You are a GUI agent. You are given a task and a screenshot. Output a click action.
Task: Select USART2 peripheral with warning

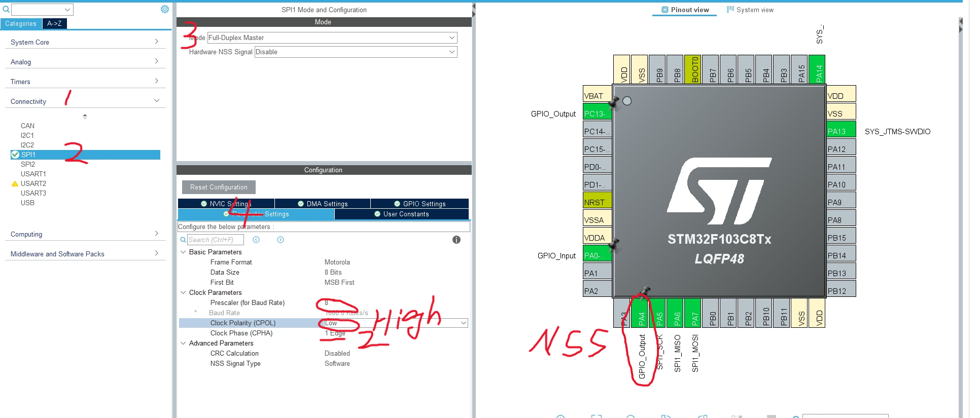33,183
